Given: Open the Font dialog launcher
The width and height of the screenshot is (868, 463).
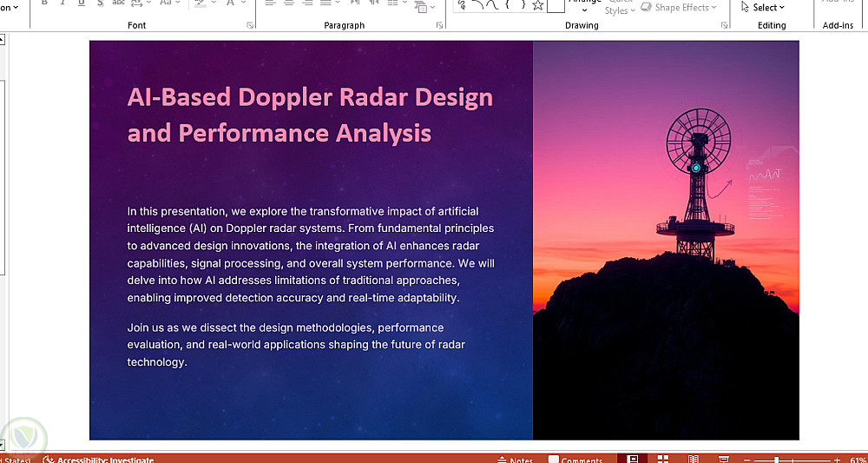Looking at the screenshot, I should click(x=250, y=26).
